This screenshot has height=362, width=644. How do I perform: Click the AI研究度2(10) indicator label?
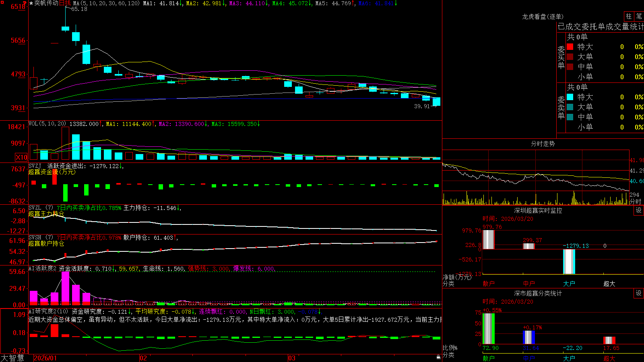pos(48,311)
